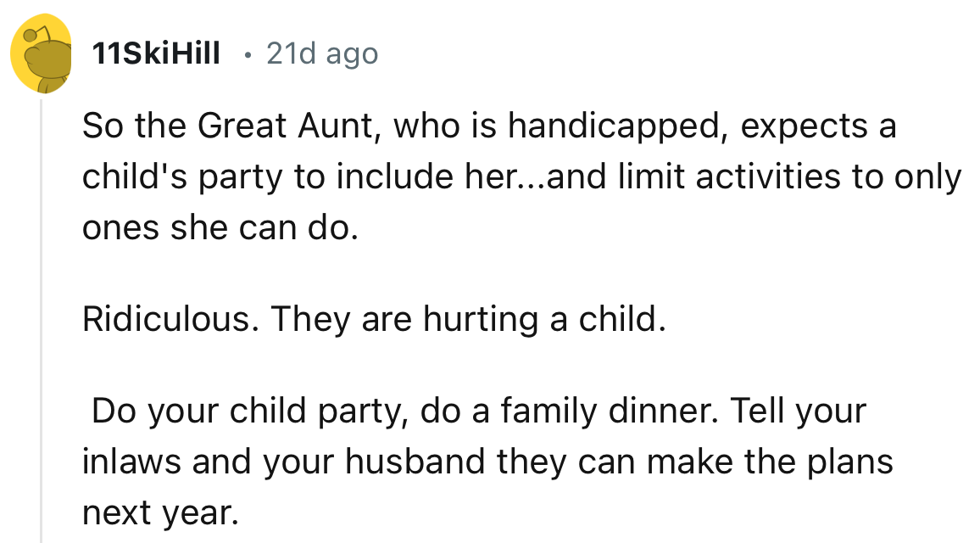This screenshot has height=543, width=980.
Task: Click the username 11SkiHill
Action: pos(155,51)
